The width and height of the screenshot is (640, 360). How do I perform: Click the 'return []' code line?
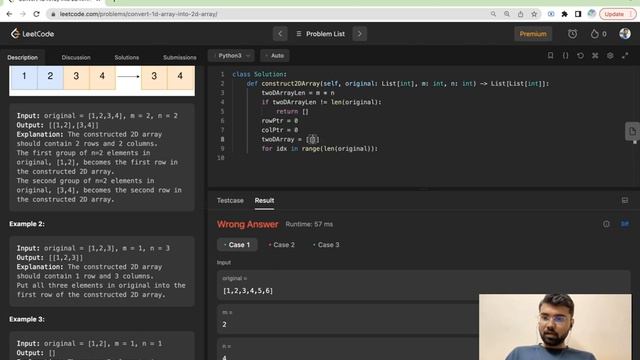pos(292,111)
